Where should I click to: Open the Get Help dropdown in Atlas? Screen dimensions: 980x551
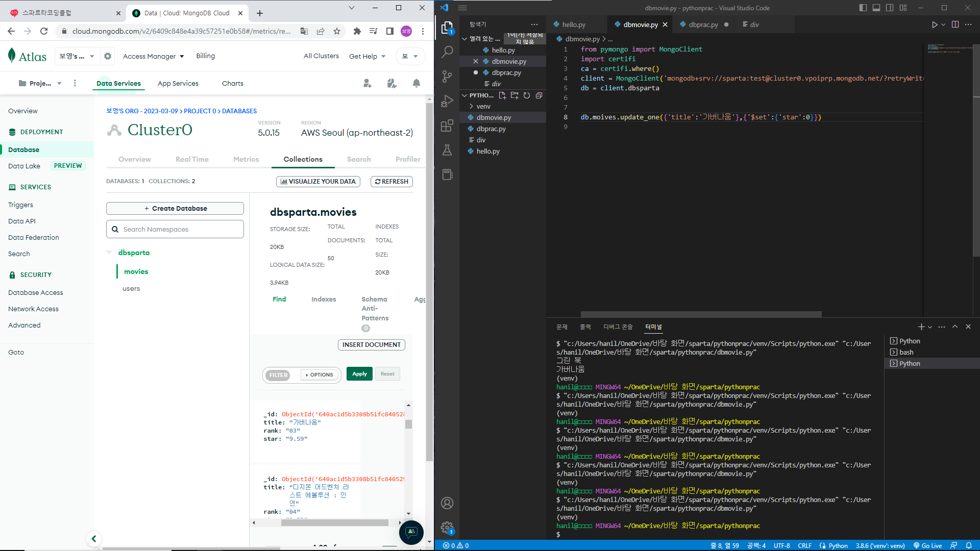click(367, 56)
